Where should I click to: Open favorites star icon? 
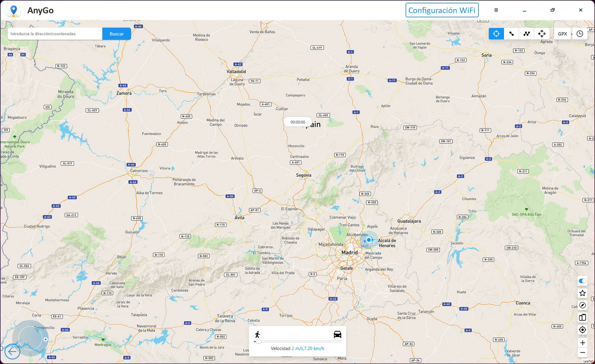(583, 293)
